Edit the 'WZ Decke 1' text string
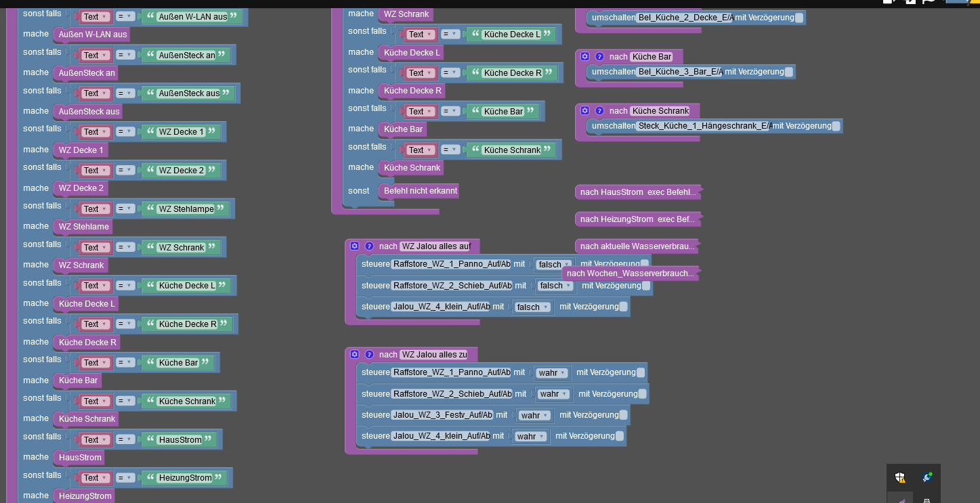The height and width of the screenshot is (503, 980). click(181, 131)
